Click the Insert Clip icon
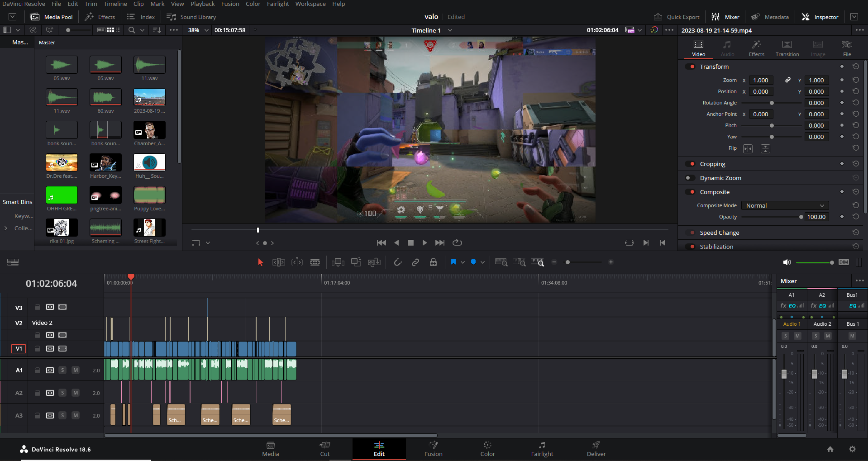Image resolution: width=868 pixels, height=461 pixels. [x=338, y=262]
